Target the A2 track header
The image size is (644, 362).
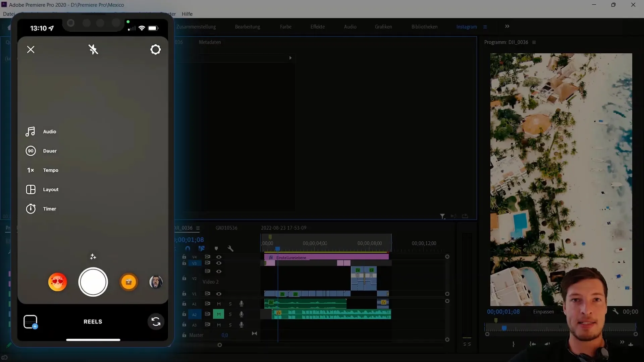194,314
